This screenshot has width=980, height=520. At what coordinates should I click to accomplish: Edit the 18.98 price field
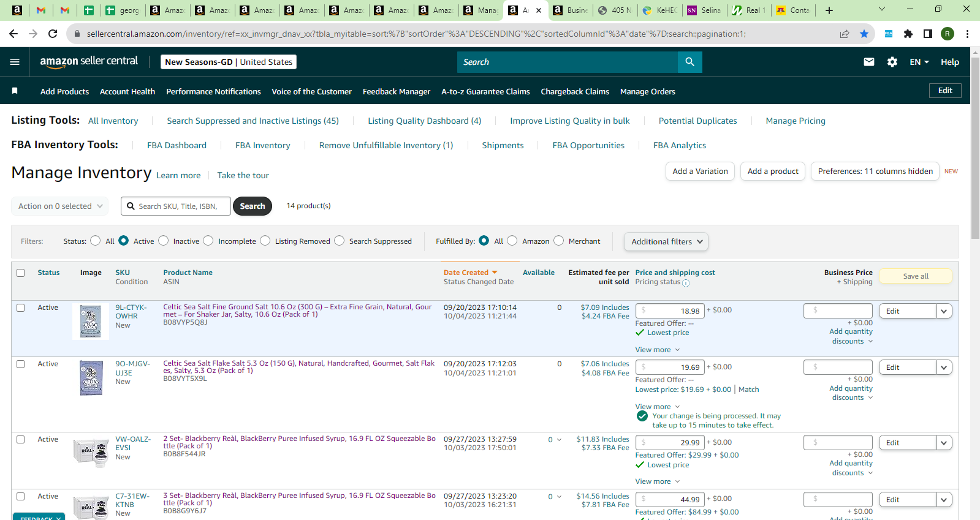pos(670,311)
